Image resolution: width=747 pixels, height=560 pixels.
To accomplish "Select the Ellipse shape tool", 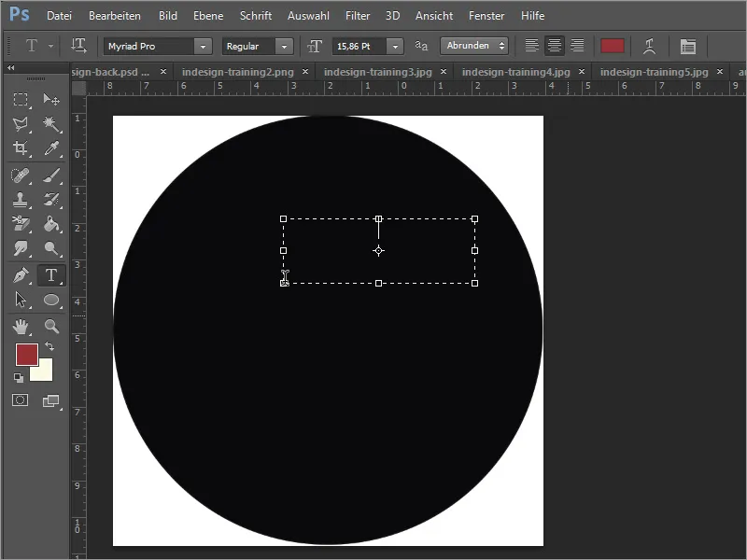I will (x=51, y=300).
